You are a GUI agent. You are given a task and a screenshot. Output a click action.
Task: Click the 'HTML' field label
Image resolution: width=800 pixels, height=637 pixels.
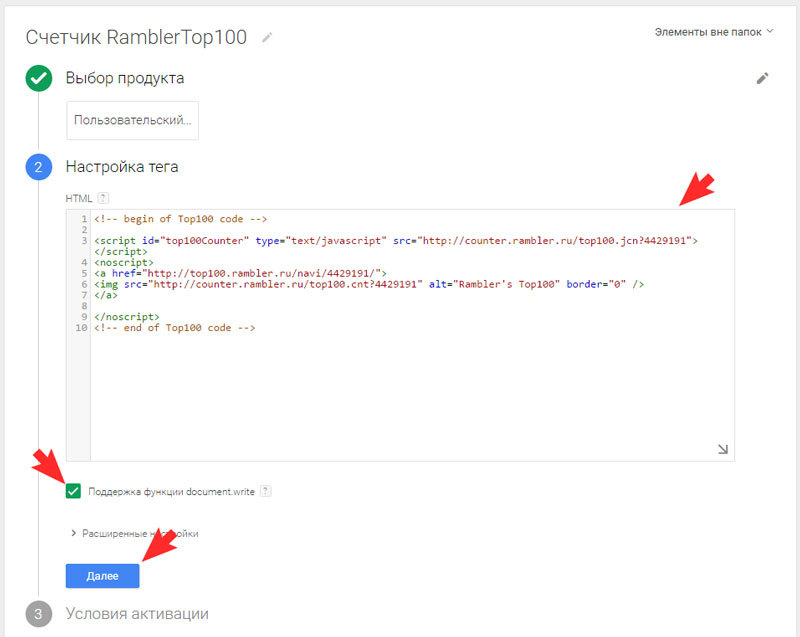(x=79, y=198)
